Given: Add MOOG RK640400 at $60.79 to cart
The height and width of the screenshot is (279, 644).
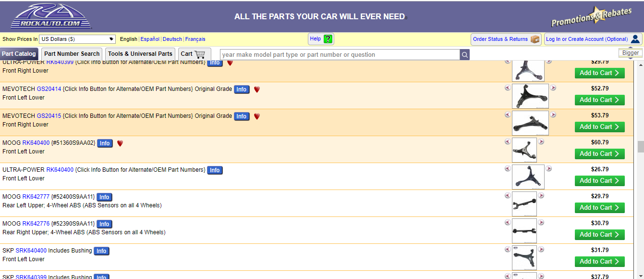Looking at the screenshot, I should [600, 154].
